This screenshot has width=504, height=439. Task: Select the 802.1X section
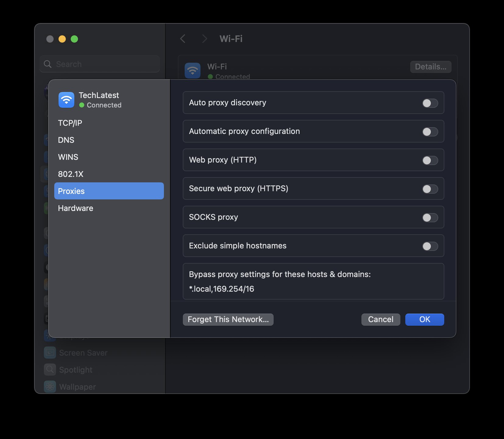[x=71, y=174]
